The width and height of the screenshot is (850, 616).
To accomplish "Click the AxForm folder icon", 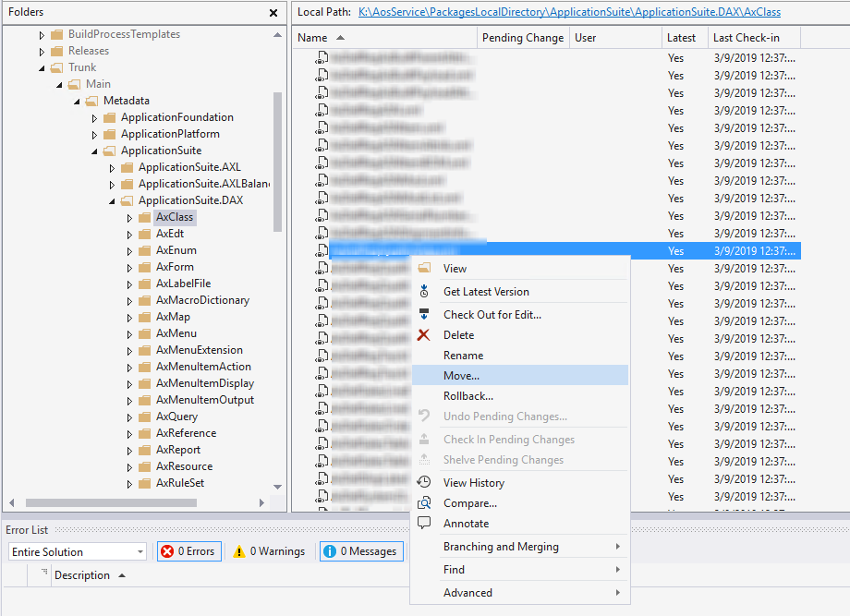I will point(145,267).
